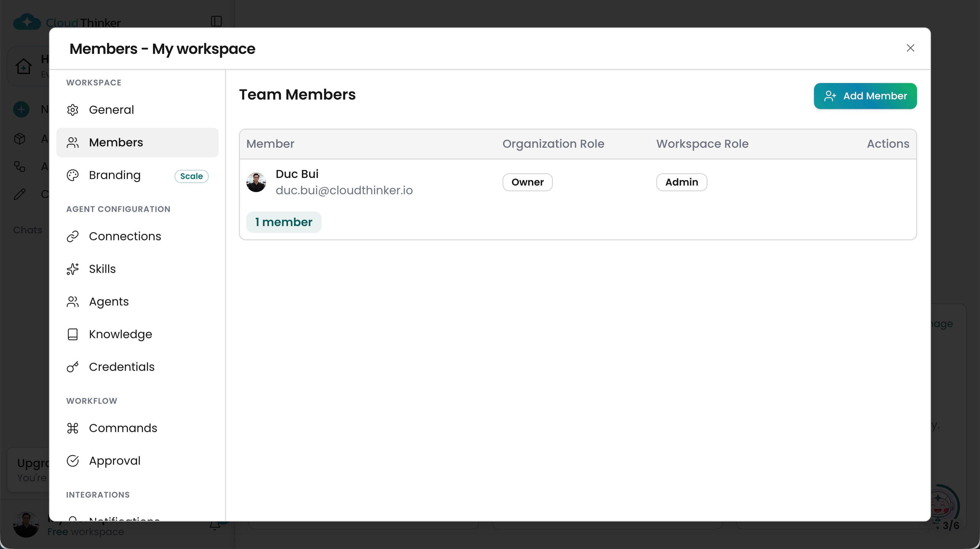
Task: Click the Duc Bui member name
Action: pyautogui.click(x=297, y=174)
